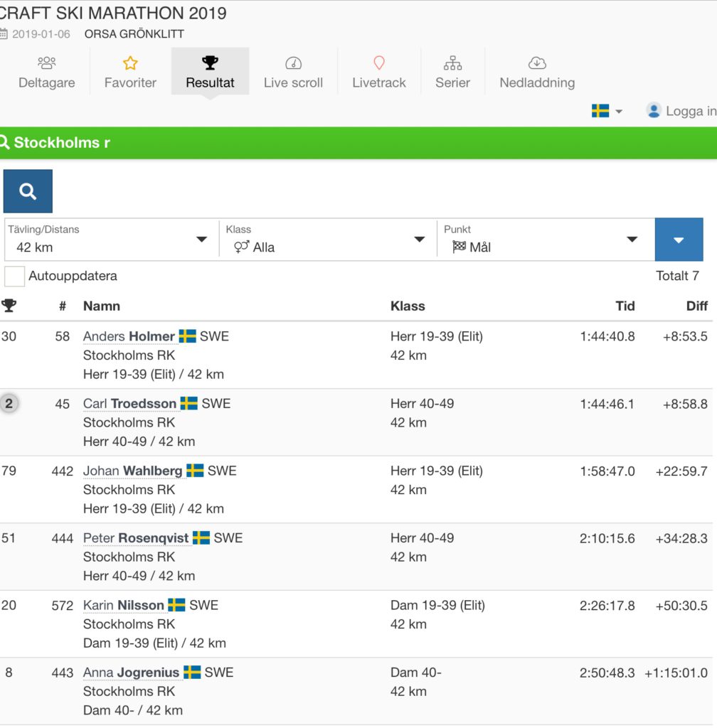Open Carl Troedsson's result details
This screenshot has height=728, width=717.
[x=130, y=404]
